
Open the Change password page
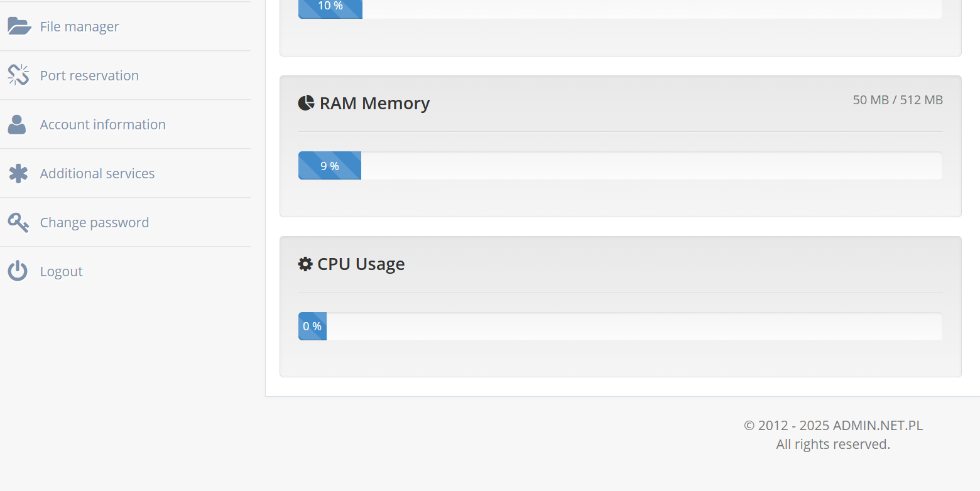click(125, 222)
